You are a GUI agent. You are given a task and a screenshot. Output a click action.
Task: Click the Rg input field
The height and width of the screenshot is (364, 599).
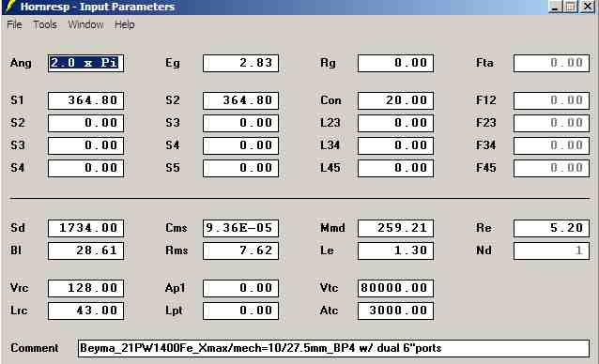(x=395, y=63)
